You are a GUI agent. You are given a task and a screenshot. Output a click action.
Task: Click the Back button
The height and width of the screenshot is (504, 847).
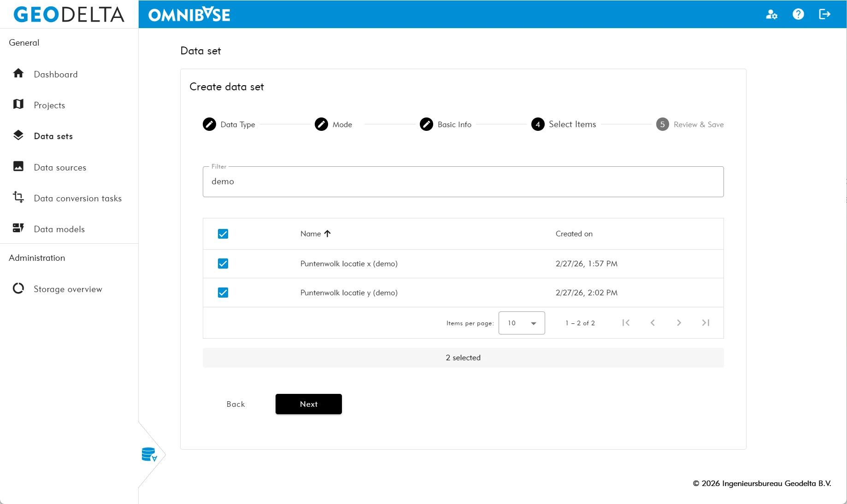(235, 404)
